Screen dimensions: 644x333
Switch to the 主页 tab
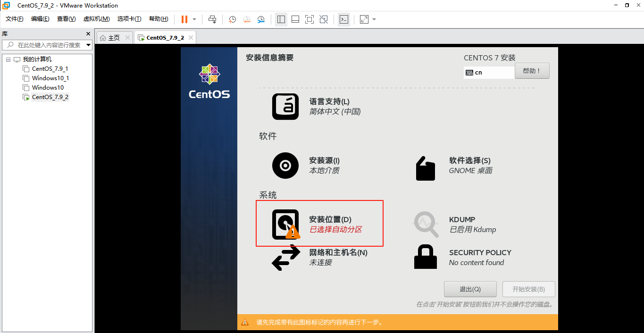pos(114,38)
